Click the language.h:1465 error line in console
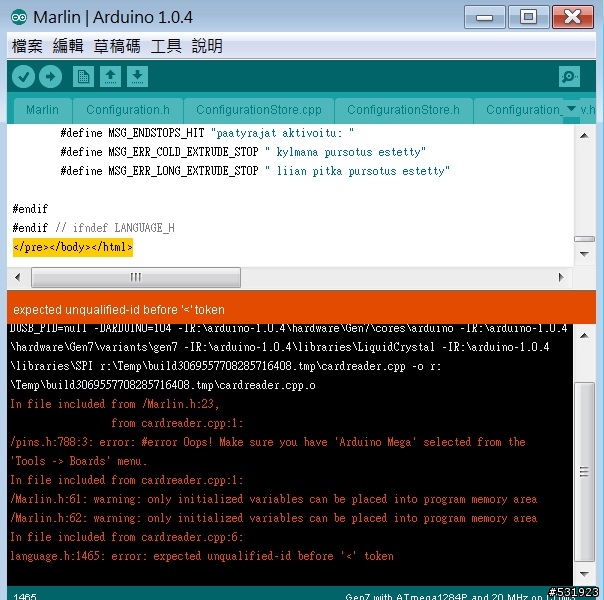 [202, 556]
